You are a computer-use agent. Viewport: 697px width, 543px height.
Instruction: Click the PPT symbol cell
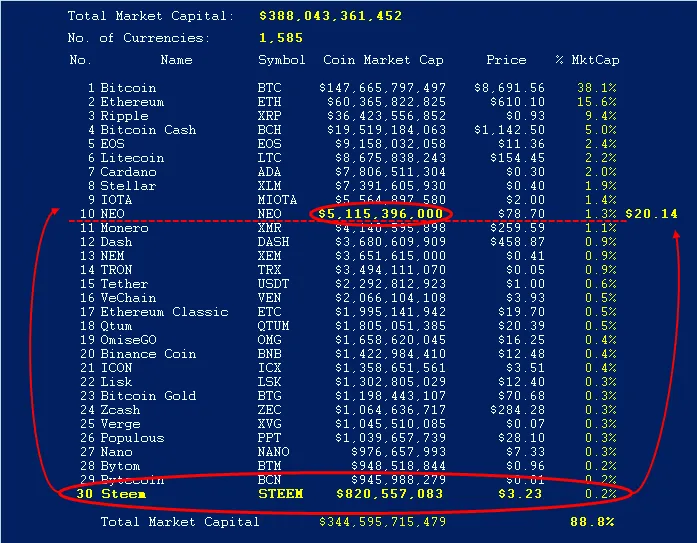269,438
